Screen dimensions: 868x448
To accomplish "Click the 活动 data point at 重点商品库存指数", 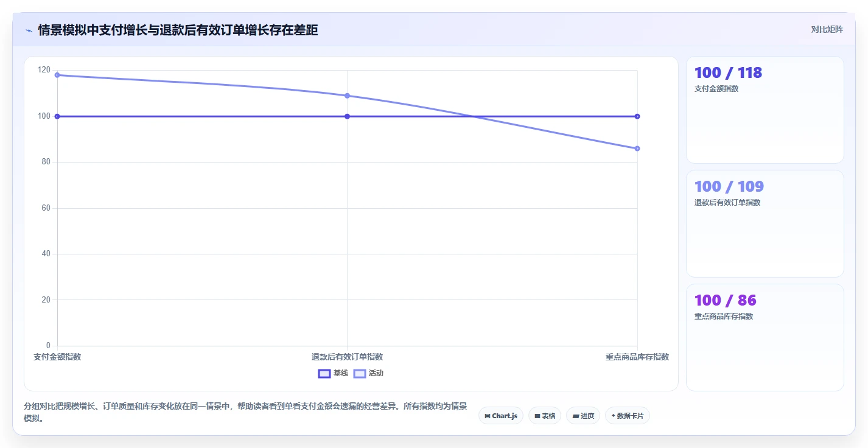I will pyautogui.click(x=637, y=149).
